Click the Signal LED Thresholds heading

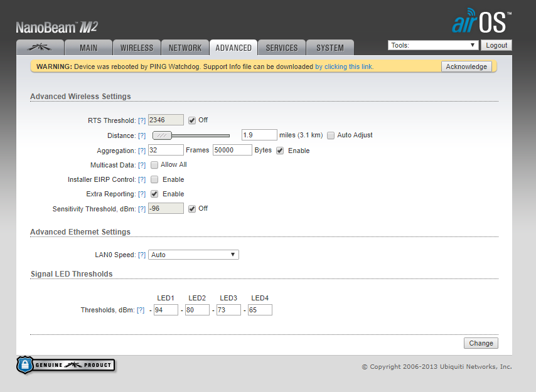point(72,274)
